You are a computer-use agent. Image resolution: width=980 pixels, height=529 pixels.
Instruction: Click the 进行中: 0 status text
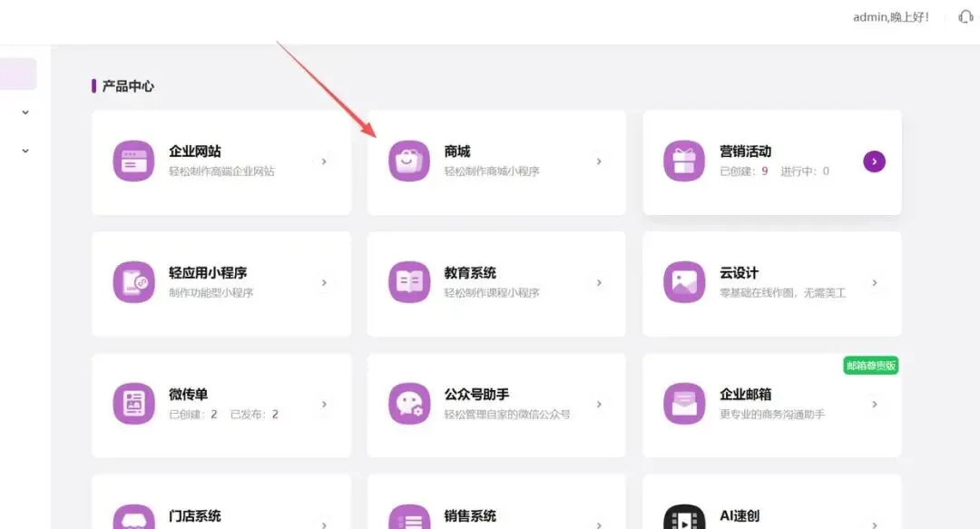pos(805,171)
